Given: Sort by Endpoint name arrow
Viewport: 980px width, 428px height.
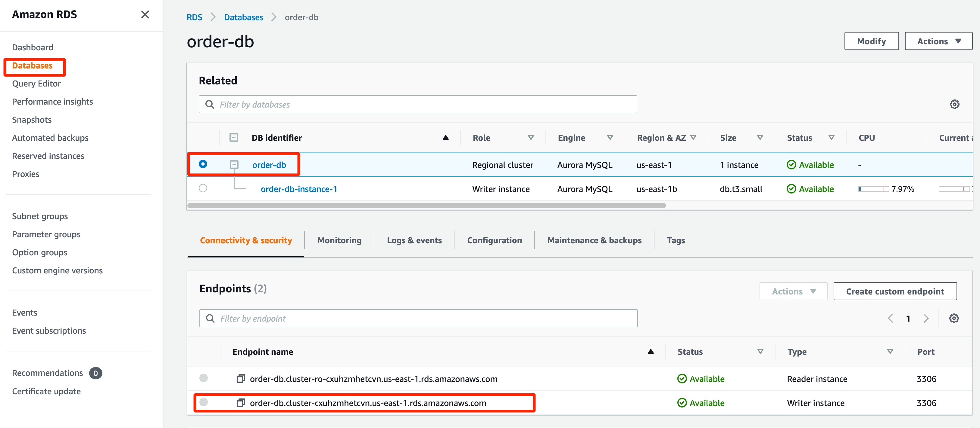Looking at the screenshot, I should [x=651, y=351].
